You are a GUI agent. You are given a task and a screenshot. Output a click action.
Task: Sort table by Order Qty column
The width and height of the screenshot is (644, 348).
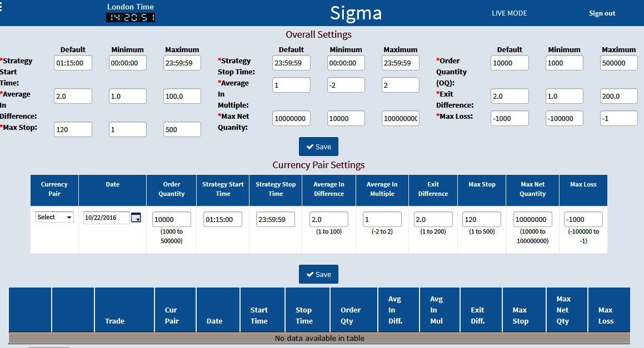(350, 315)
